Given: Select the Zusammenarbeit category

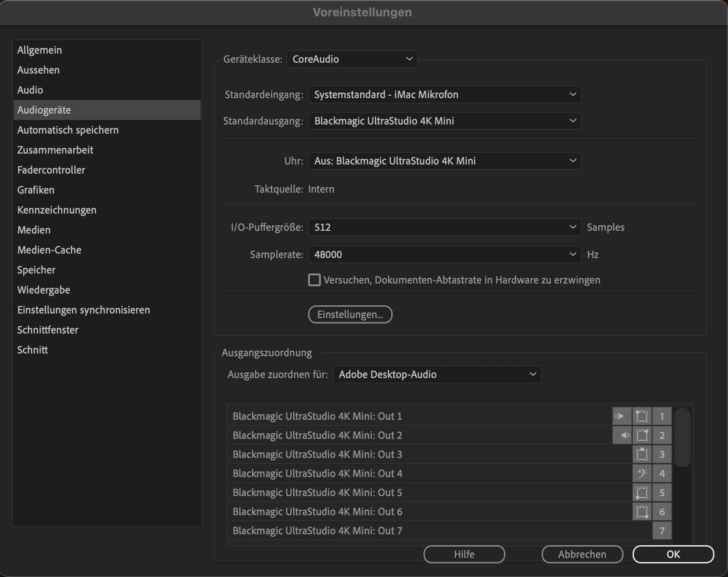Looking at the screenshot, I should [107, 150].
